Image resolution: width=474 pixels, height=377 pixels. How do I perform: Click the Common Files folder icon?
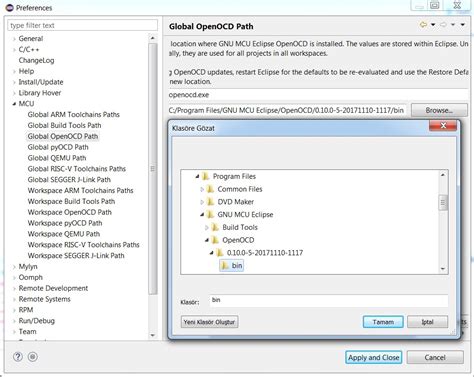click(210, 189)
